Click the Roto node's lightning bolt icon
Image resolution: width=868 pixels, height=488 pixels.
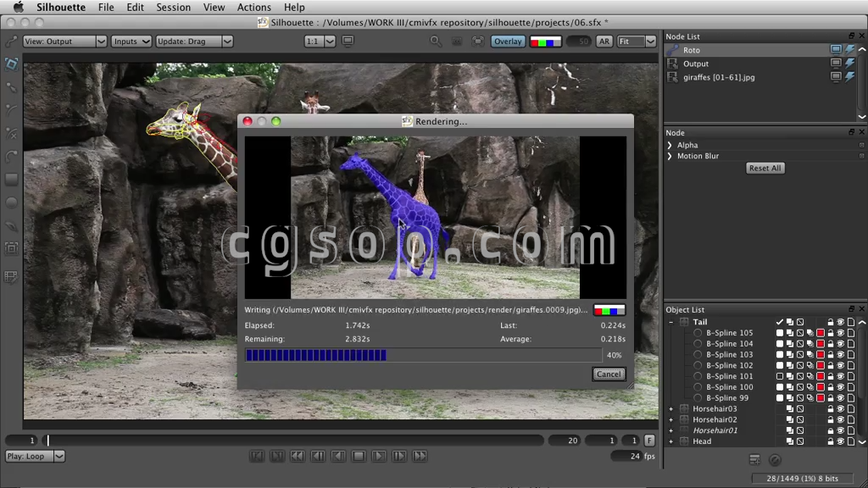click(849, 50)
